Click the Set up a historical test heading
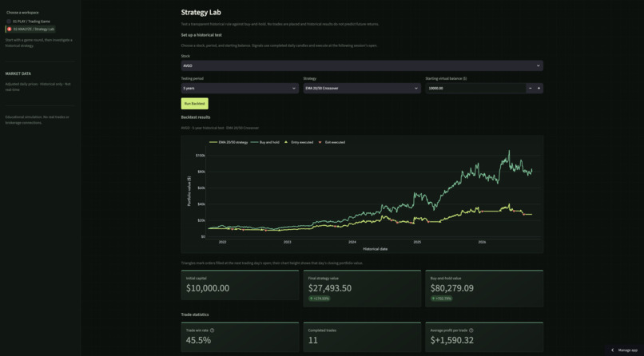The width and height of the screenshot is (644, 356). pyautogui.click(x=201, y=35)
